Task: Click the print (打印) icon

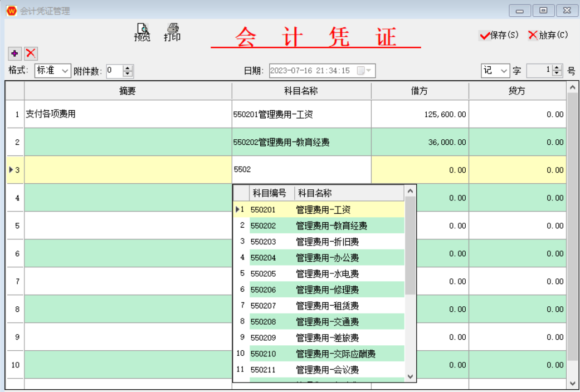Action: (172, 32)
